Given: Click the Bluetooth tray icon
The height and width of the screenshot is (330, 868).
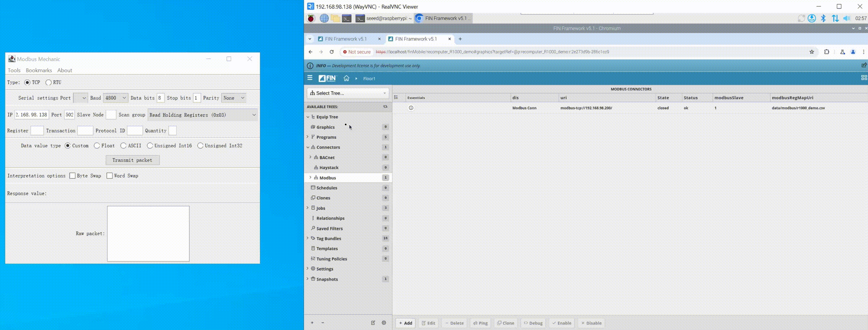Looking at the screenshot, I should tap(823, 18).
